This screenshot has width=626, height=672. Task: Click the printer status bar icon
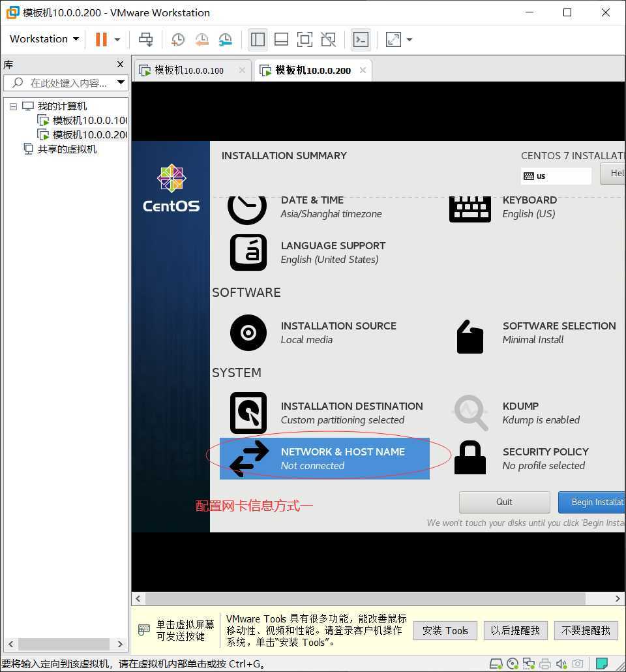[545, 664]
